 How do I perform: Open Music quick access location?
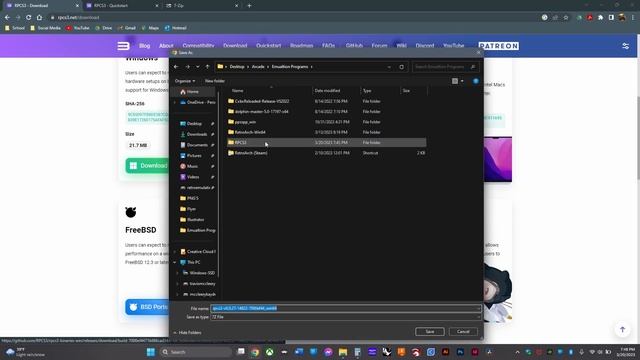[x=192, y=166]
